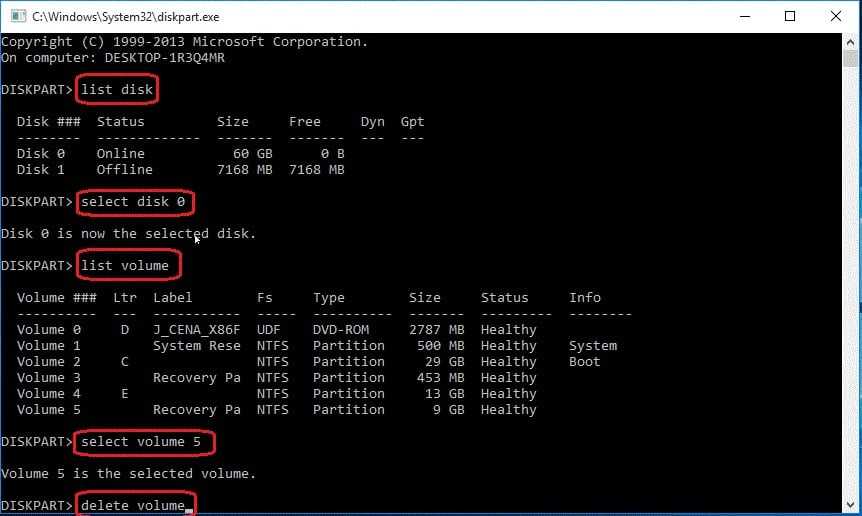The width and height of the screenshot is (862, 516).
Task: Click the 'Volume 0' row label
Action: point(48,329)
